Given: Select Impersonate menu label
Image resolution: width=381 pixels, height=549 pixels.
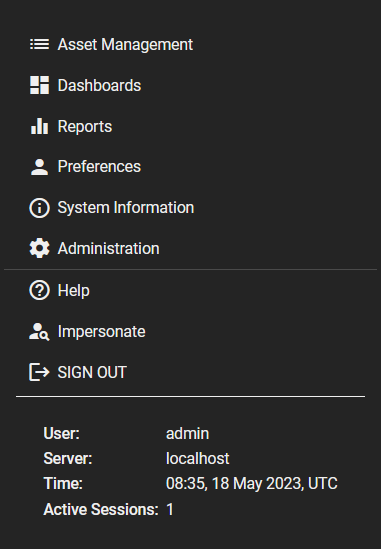Looking at the screenshot, I should coord(101,332).
